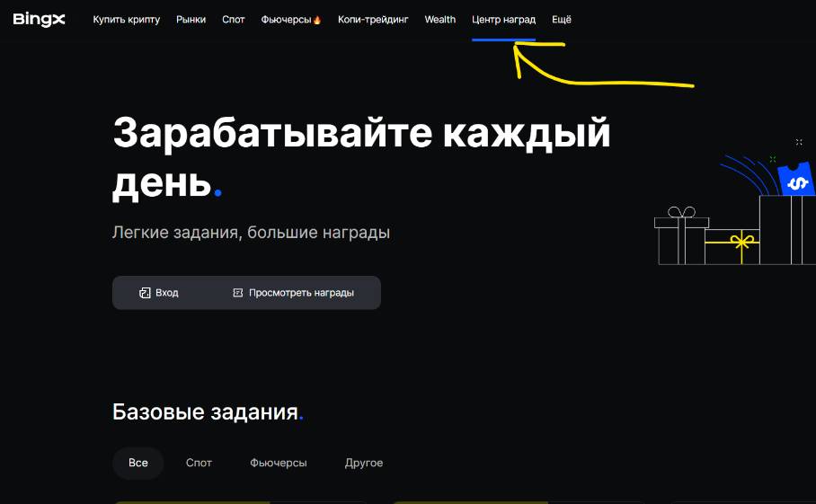The image size is (816, 504).
Task: Select the Все task filter
Action: (138, 463)
